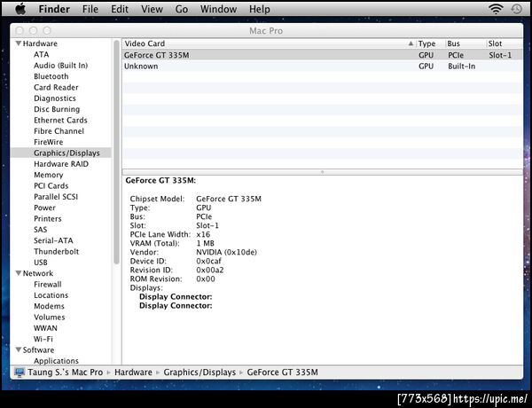This screenshot has width=532, height=408.
Task: Select Memory in the sidebar
Action: (49, 175)
